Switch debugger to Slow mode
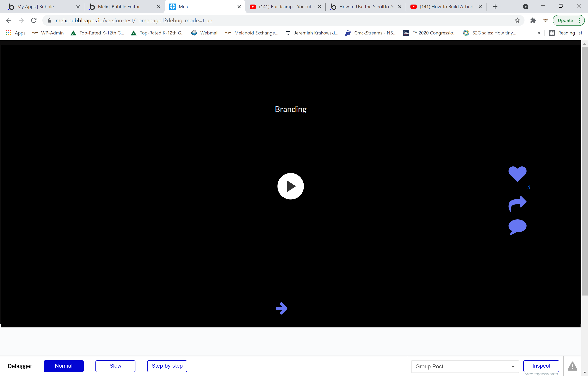The image size is (588, 376). coord(115,366)
